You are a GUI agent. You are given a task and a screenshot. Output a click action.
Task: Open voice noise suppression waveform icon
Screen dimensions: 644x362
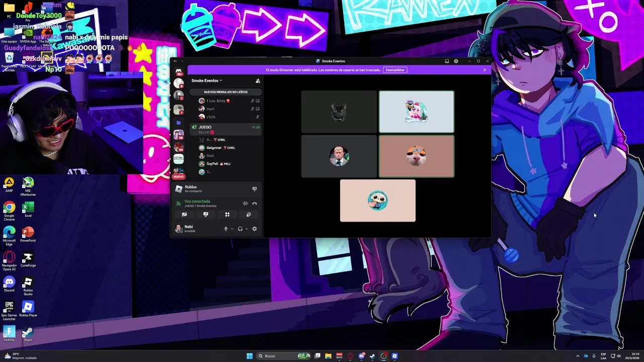(246, 204)
